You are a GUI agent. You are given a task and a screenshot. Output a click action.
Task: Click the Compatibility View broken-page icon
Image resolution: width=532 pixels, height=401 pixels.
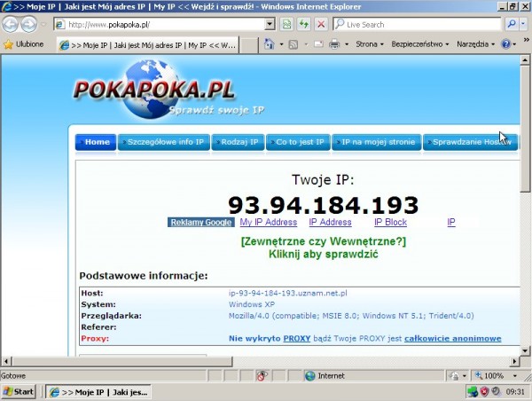tap(287, 25)
